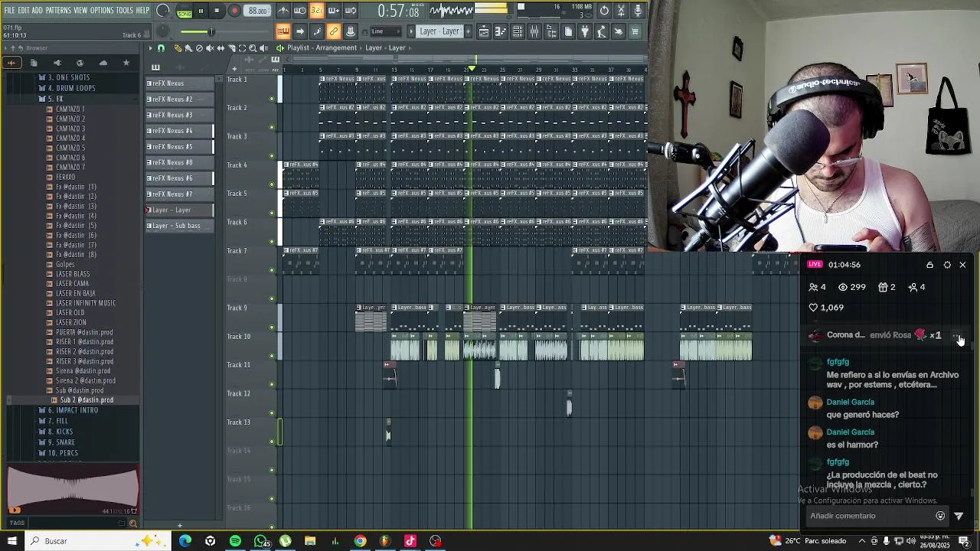Open the TOOLS menu

click(125, 11)
